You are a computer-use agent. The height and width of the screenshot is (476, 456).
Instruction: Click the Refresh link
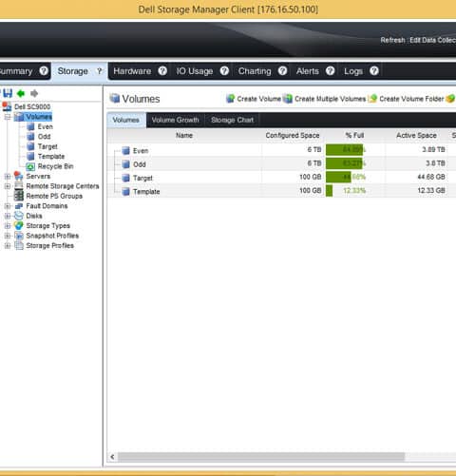tap(392, 40)
